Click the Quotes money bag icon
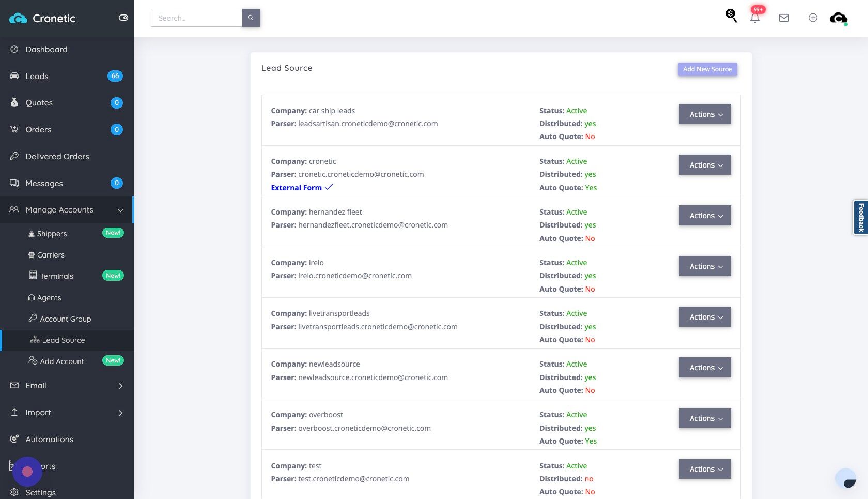This screenshot has width=868, height=499. click(14, 102)
